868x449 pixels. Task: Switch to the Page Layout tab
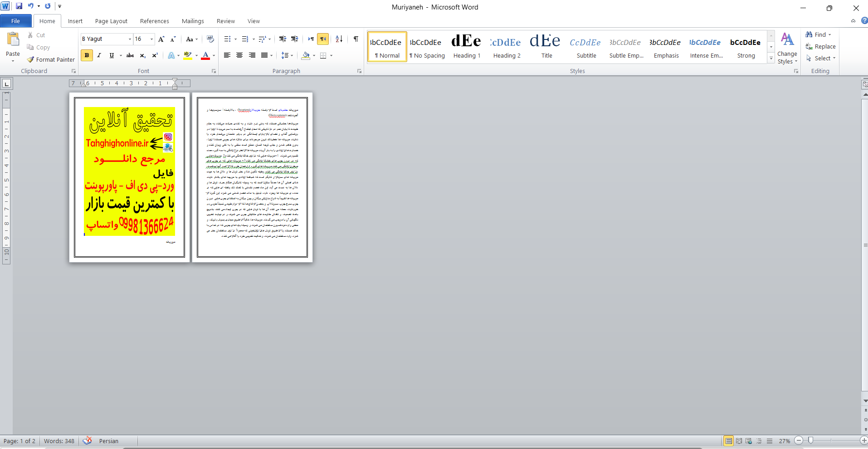tap(111, 21)
